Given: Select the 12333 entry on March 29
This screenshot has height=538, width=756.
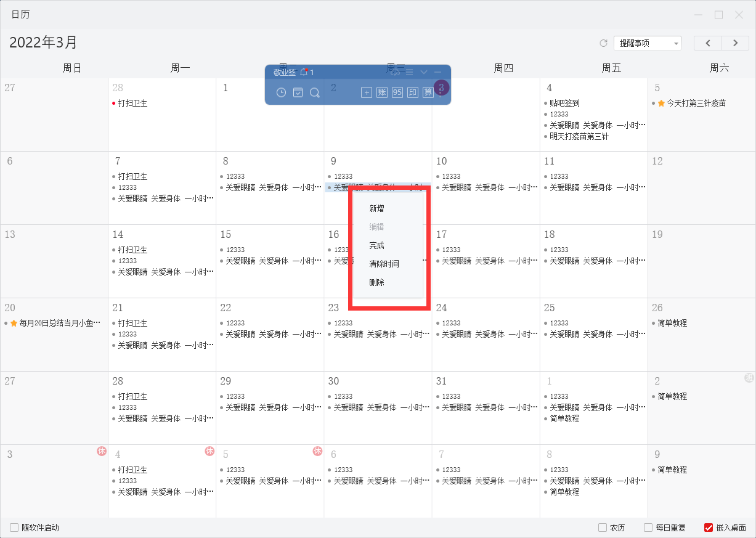Looking at the screenshot, I should pyautogui.click(x=235, y=396).
